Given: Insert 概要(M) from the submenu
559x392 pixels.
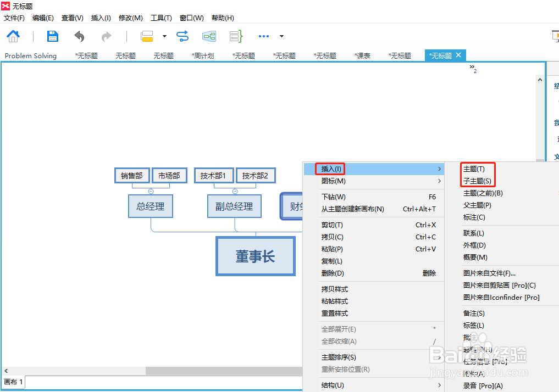Looking at the screenshot, I should [475, 257].
